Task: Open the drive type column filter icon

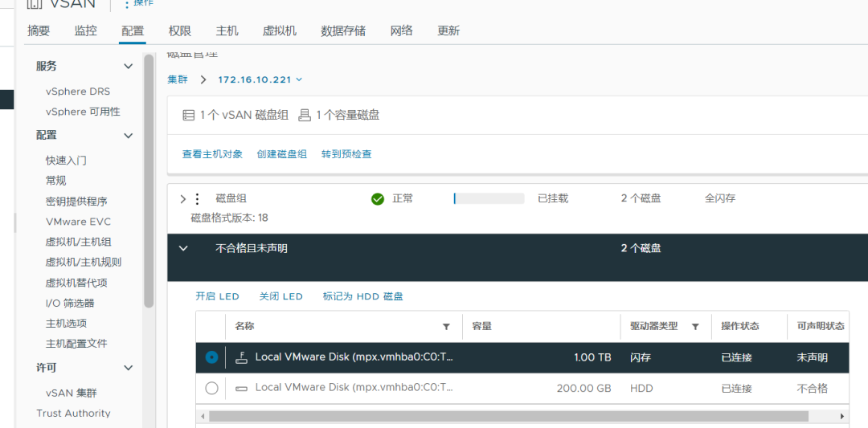Action: pyautogui.click(x=695, y=327)
